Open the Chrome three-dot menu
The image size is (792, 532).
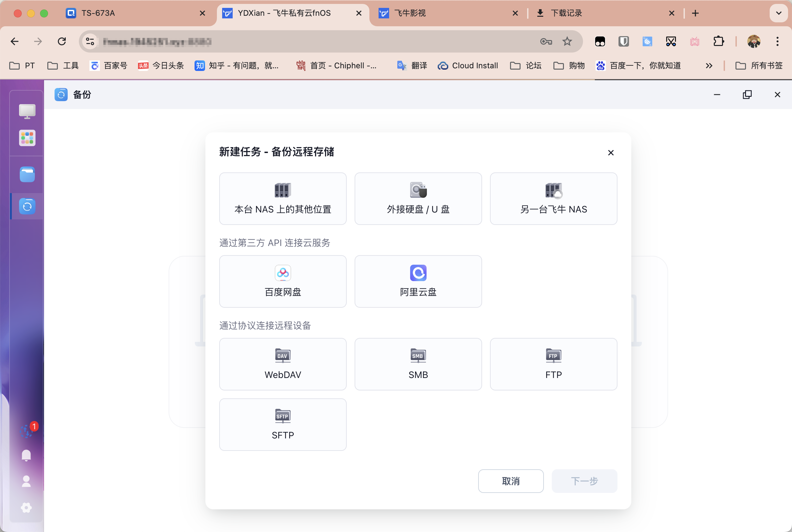coord(778,41)
